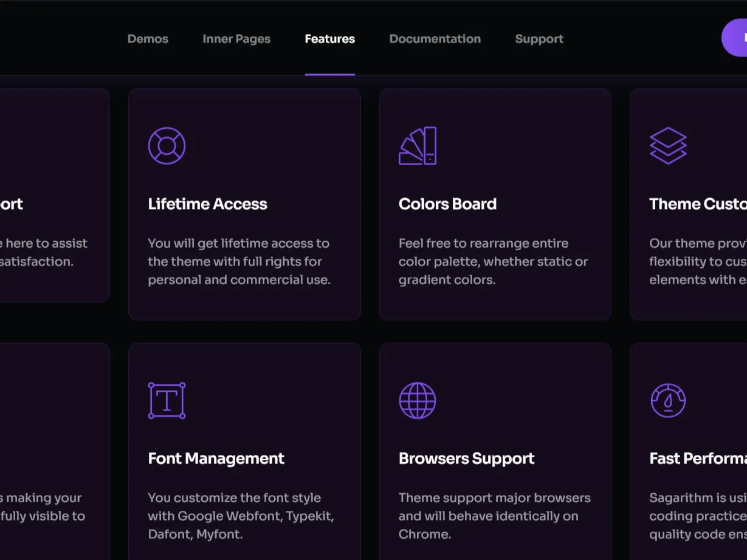Open the Demos menu item

pyautogui.click(x=148, y=39)
